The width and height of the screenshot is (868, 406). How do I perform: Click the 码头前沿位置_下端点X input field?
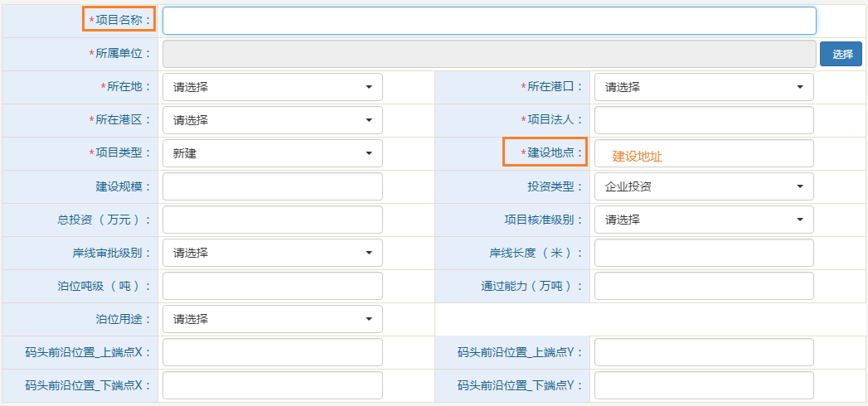[x=272, y=385]
